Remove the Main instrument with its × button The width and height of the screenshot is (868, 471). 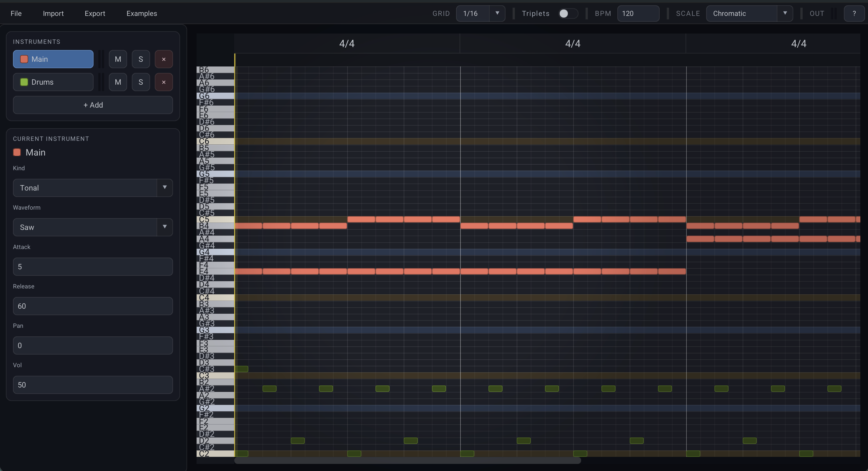[164, 59]
